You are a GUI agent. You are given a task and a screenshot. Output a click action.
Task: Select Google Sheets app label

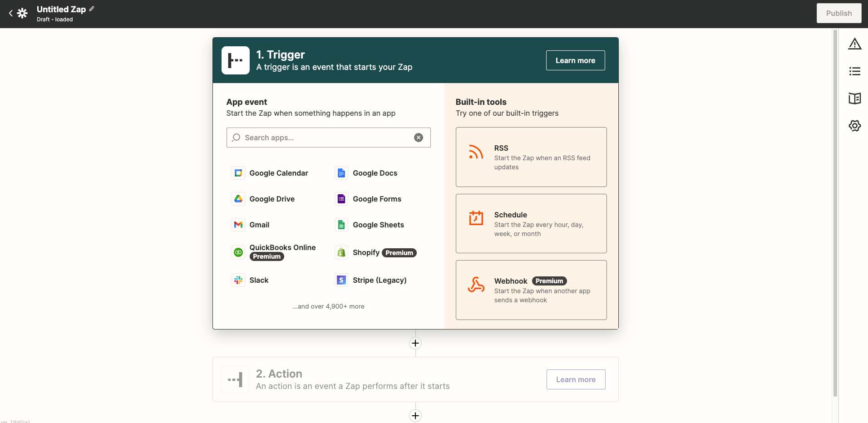click(378, 225)
